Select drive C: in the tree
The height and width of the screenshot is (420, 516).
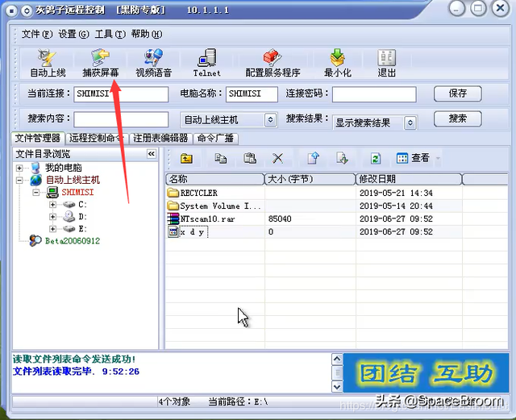click(x=82, y=205)
